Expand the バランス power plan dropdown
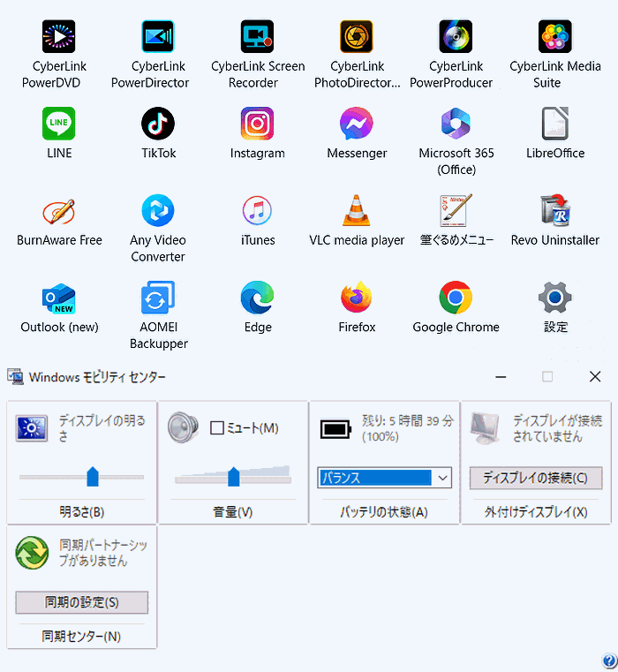618x672 pixels. pyautogui.click(x=384, y=478)
